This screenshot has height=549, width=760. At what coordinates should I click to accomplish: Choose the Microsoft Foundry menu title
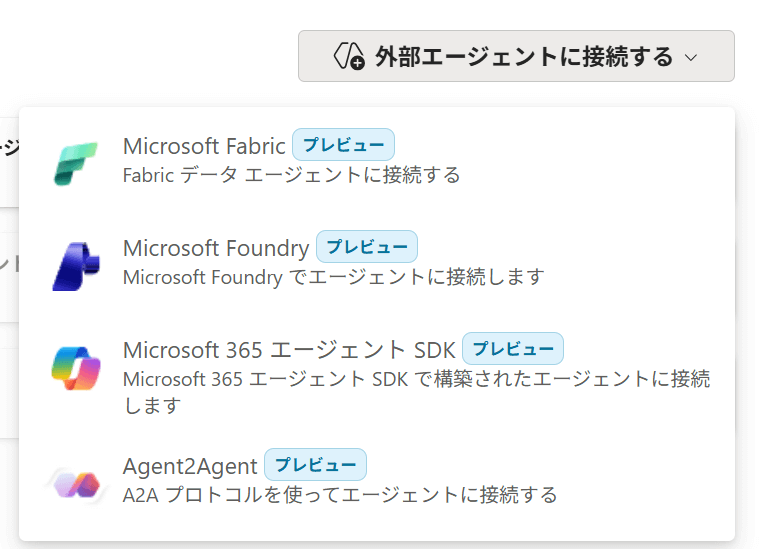(x=216, y=248)
